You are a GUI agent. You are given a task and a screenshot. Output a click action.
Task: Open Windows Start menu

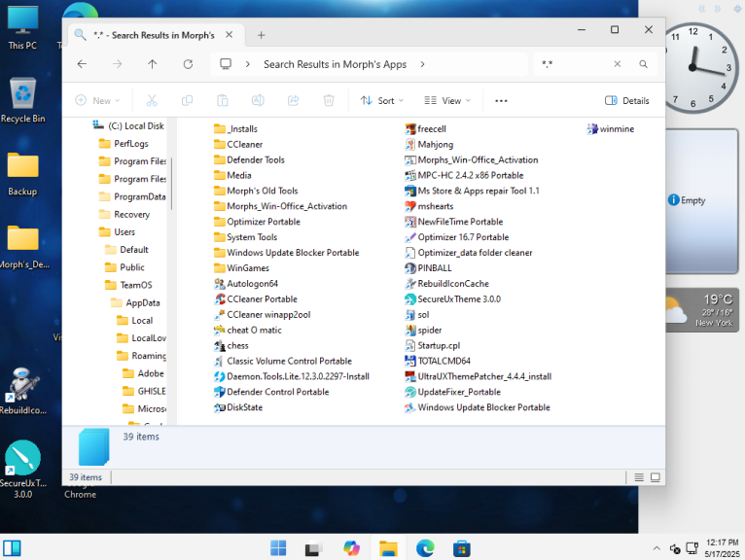(278, 548)
